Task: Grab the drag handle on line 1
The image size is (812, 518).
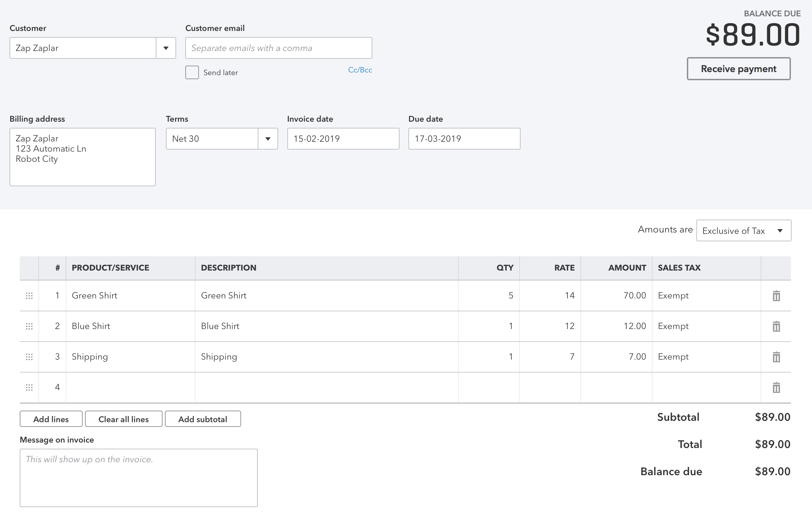Action: coord(29,296)
